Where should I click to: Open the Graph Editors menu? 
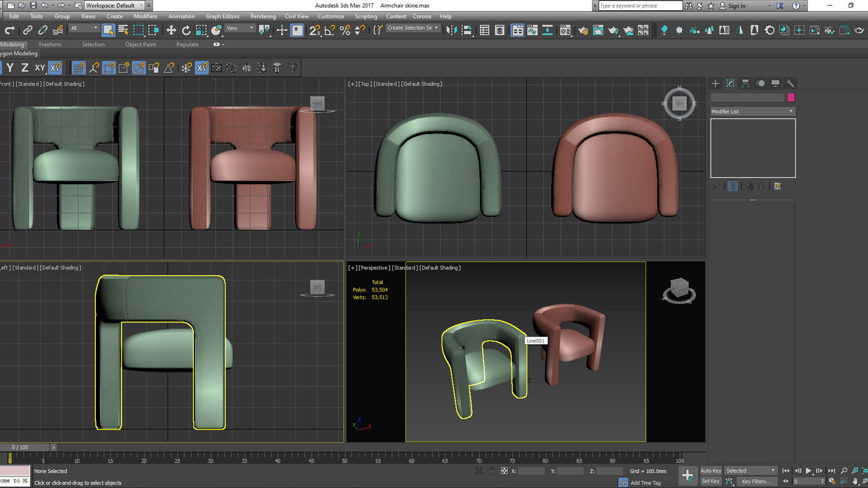tap(222, 16)
